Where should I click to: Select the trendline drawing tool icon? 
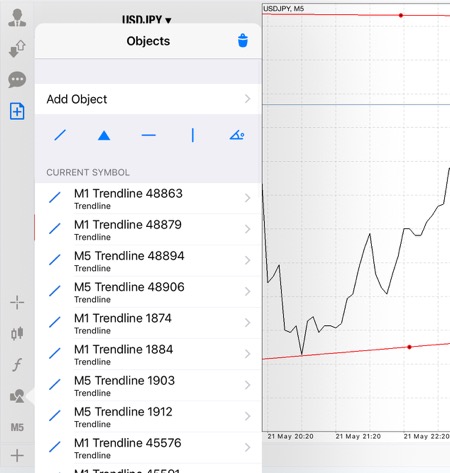[60, 135]
